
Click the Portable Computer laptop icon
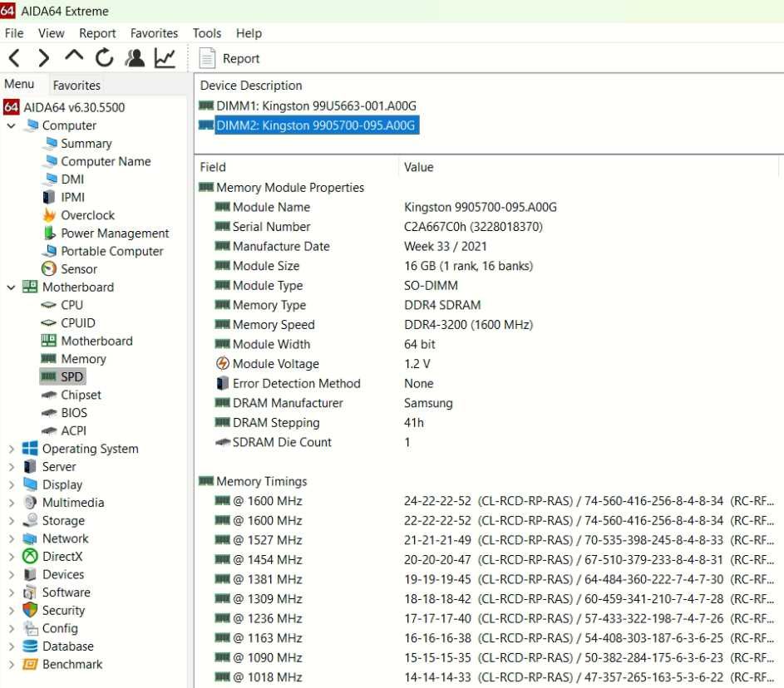point(48,251)
